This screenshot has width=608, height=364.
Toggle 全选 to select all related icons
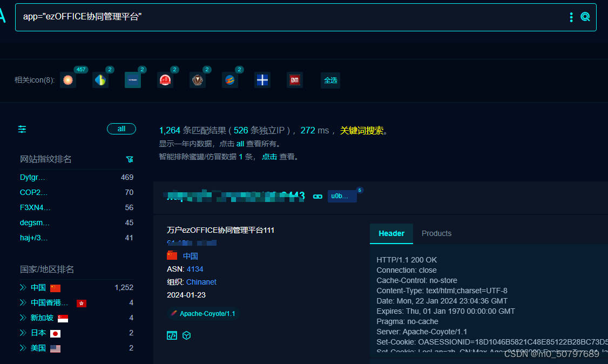point(330,80)
